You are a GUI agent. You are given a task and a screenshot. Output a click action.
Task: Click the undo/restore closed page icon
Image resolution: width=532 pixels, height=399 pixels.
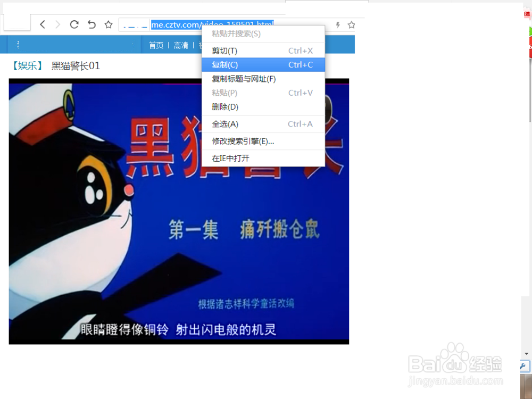pos(92,24)
